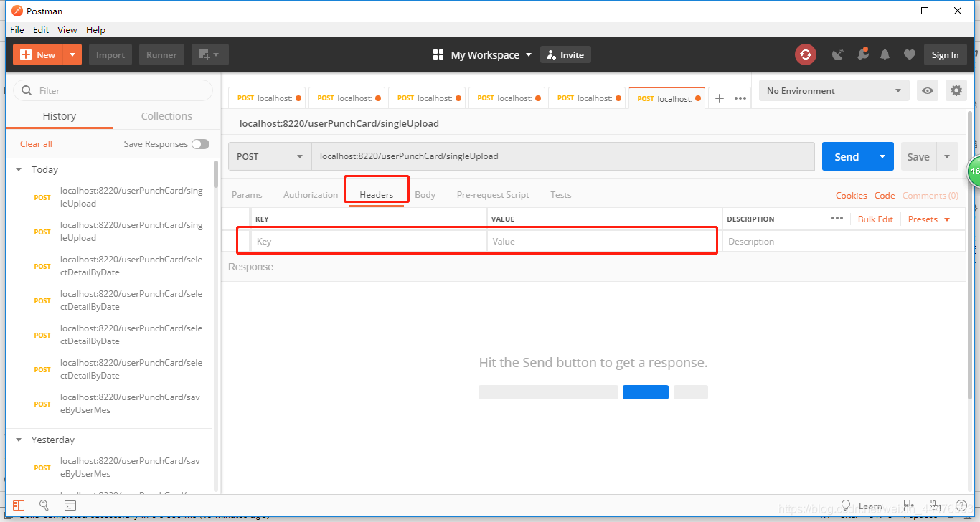
Task: Click the orange New button
Action: tap(38, 54)
